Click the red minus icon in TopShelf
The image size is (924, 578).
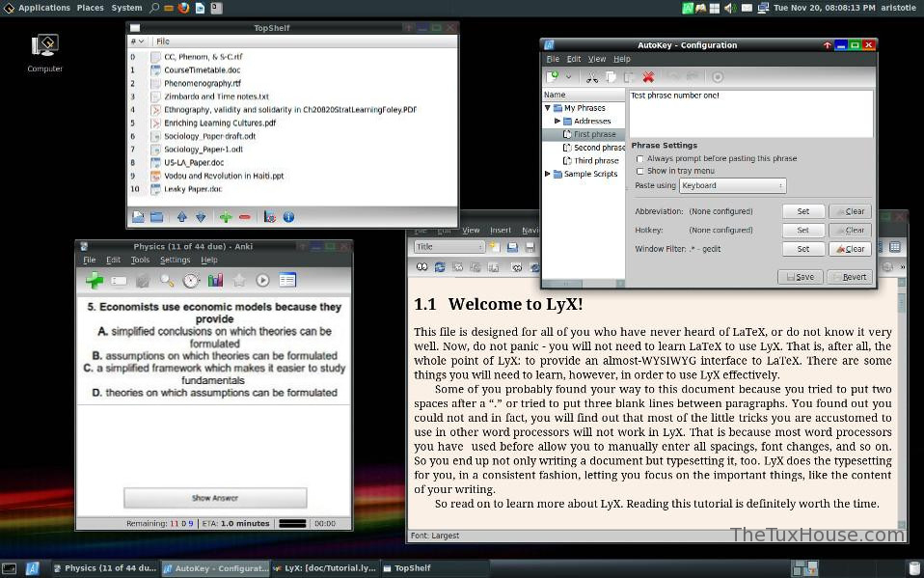[245, 217]
